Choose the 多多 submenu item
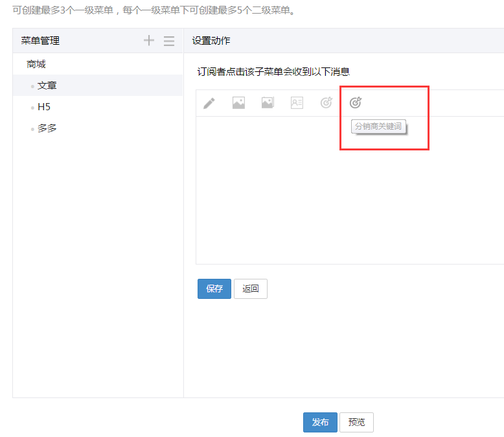This screenshot has width=504, height=437. point(47,128)
